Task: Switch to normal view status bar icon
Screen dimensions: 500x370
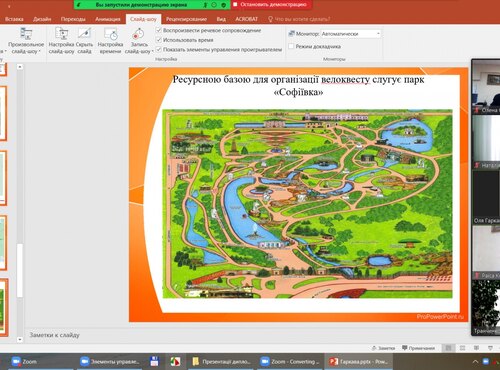Action: coord(448,348)
